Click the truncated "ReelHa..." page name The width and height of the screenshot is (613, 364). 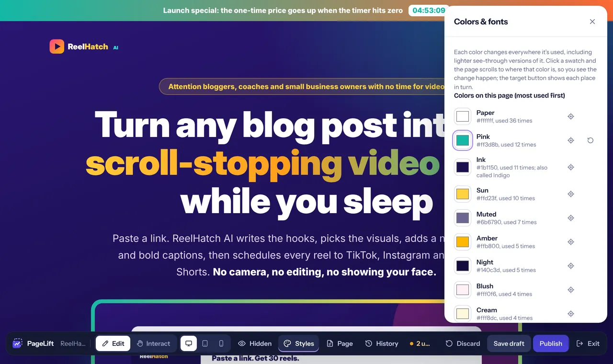(73, 343)
